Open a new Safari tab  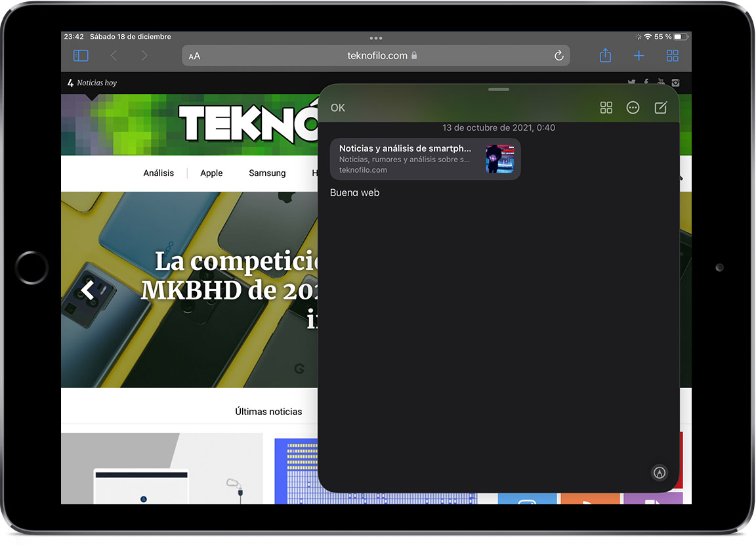point(639,56)
